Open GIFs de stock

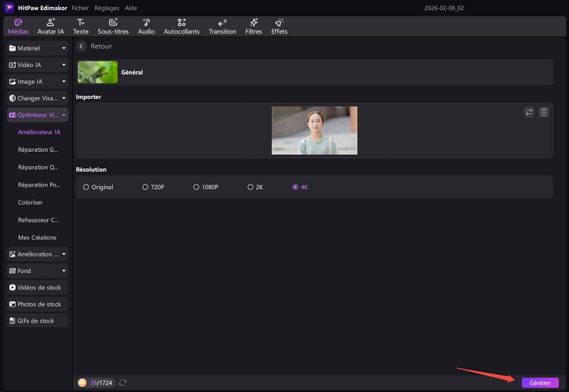[38, 321]
